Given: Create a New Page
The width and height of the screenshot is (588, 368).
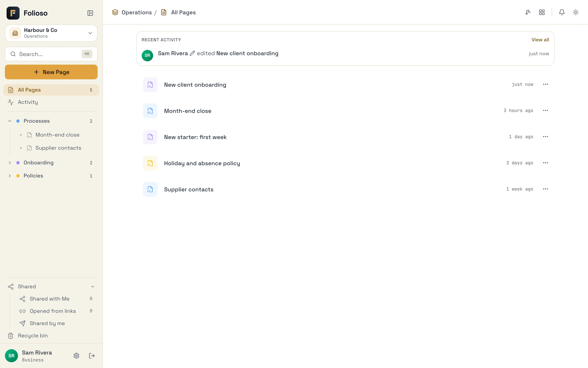Looking at the screenshot, I should point(51,72).
